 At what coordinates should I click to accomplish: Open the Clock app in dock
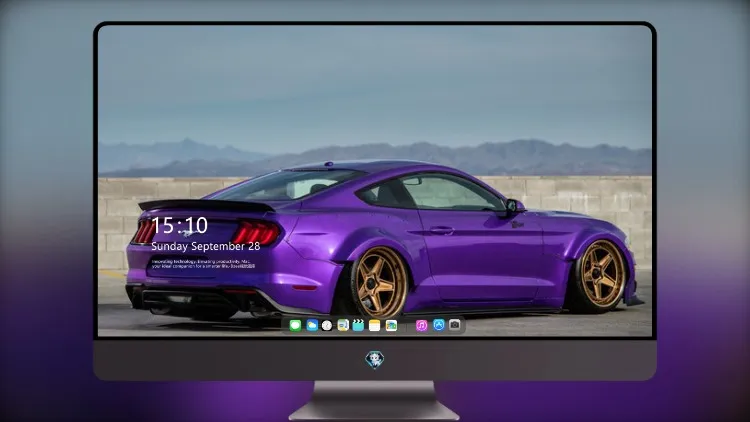327,325
